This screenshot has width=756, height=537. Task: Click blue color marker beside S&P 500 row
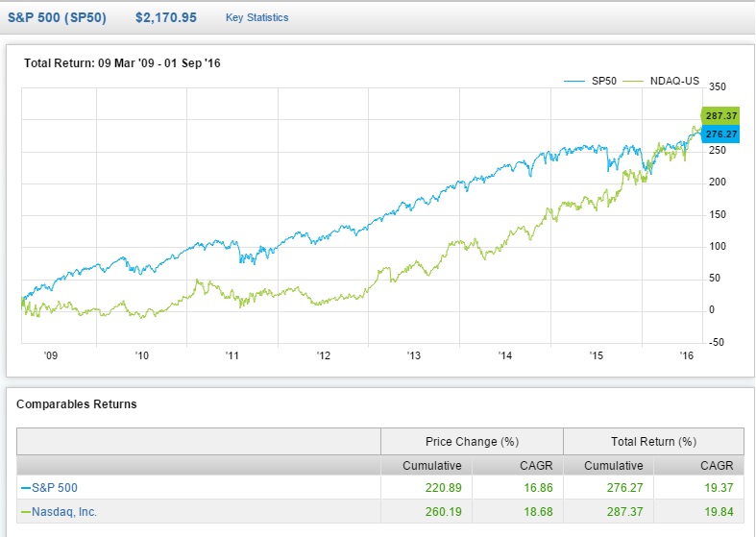click(25, 488)
